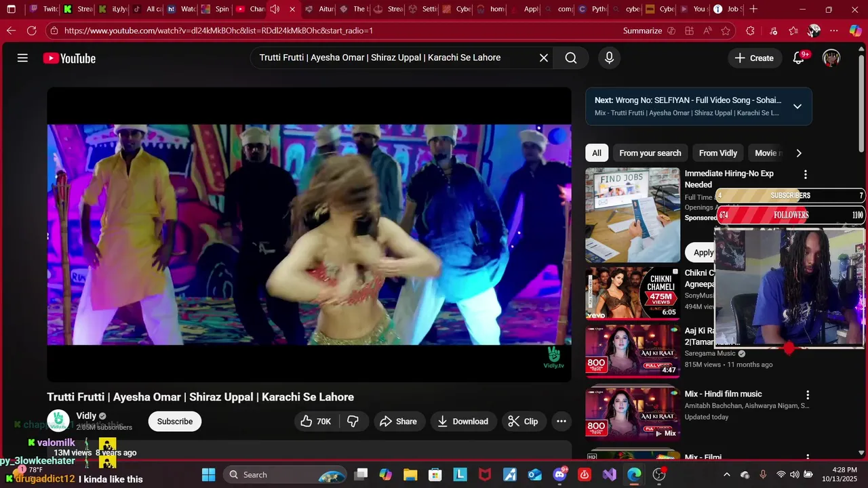Open the browser extensions puzzle icon
The height and width of the screenshot is (488, 868).
point(750,30)
